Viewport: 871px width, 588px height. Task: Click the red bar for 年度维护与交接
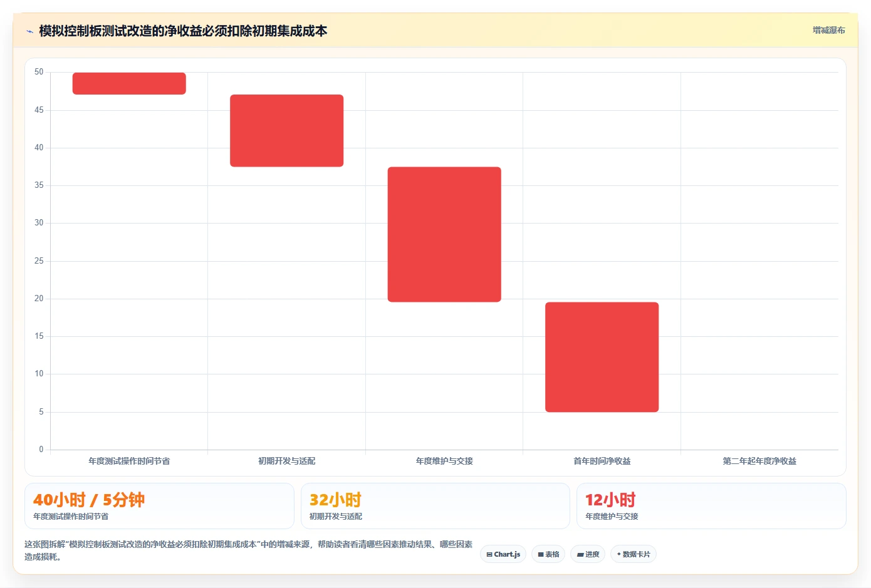[444, 234]
